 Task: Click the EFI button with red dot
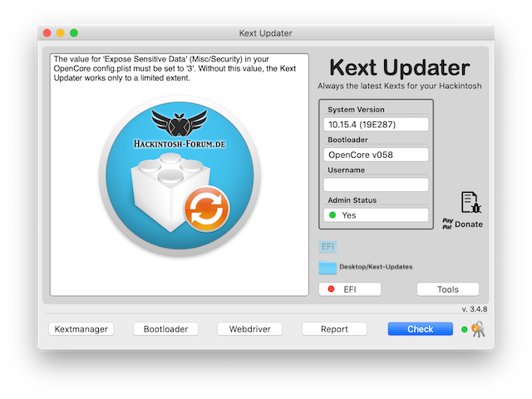[x=350, y=289]
